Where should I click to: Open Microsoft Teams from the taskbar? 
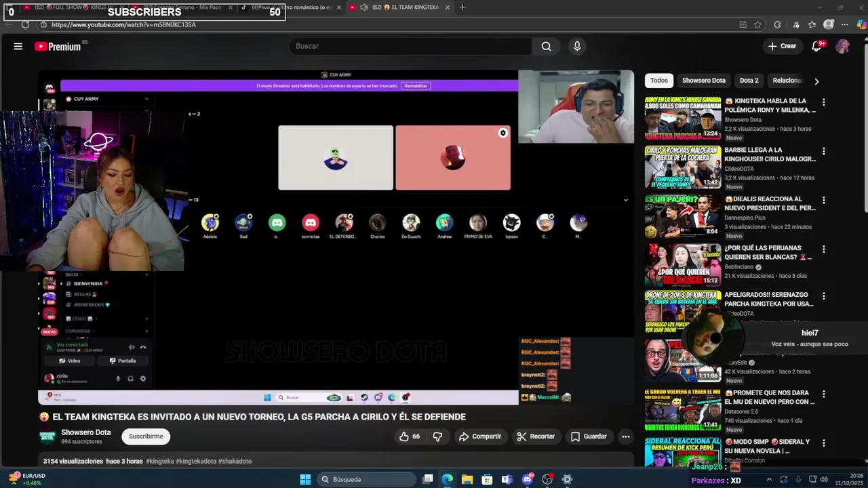coord(507,480)
